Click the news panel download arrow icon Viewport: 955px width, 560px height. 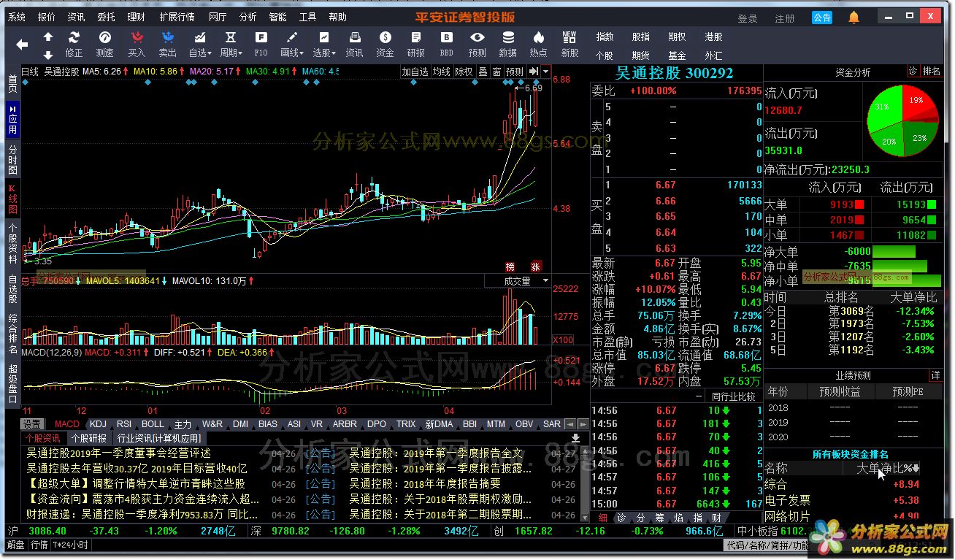(575, 439)
